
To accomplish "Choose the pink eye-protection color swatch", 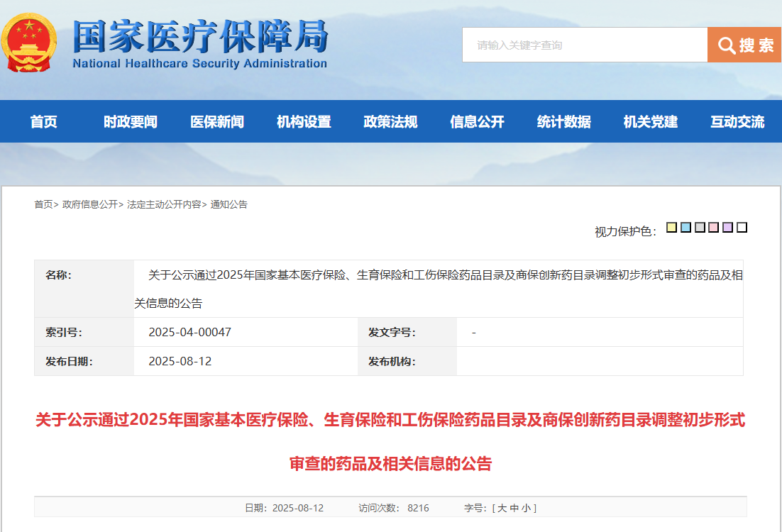I will click(714, 228).
